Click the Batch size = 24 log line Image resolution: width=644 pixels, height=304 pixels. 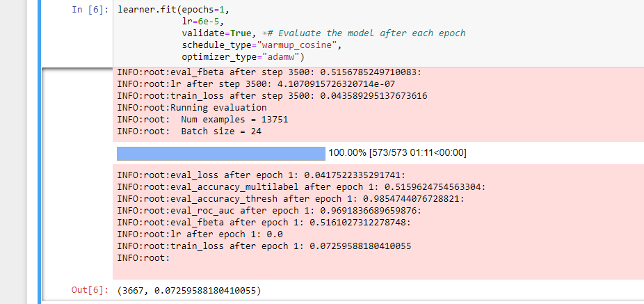tap(189, 132)
